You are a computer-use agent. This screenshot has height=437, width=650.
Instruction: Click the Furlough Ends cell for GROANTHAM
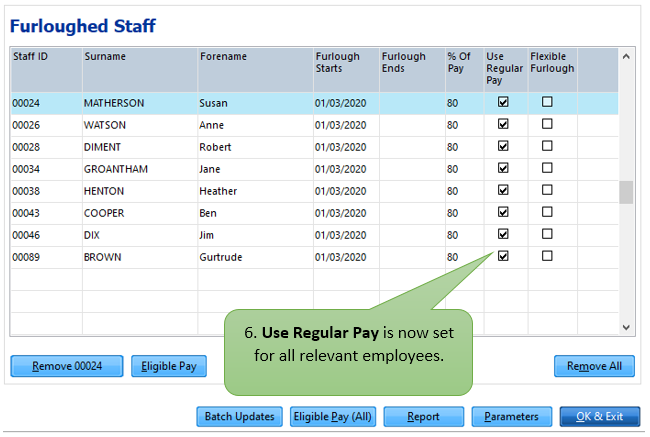pos(412,169)
